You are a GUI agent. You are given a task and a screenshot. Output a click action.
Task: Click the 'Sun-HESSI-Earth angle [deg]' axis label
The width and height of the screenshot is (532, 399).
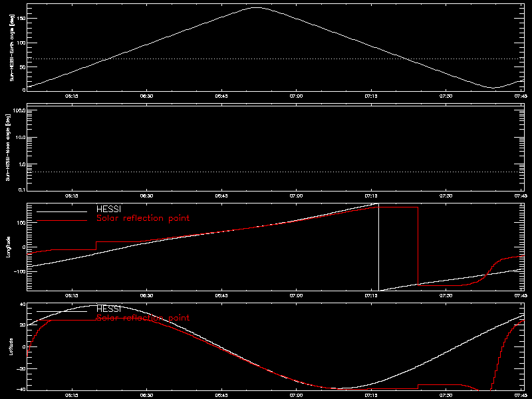click(12, 48)
